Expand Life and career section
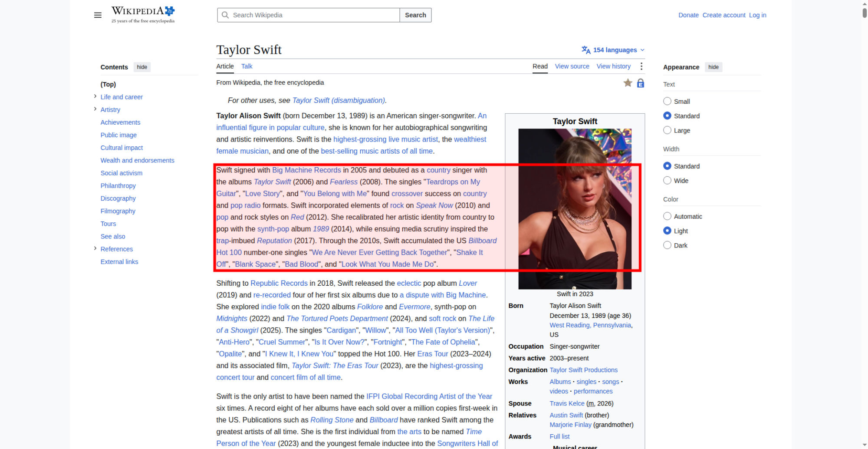 tap(95, 96)
